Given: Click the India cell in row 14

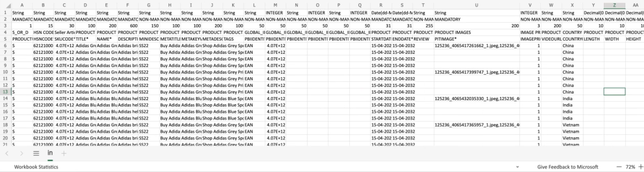Looking at the screenshot, I should (572, 99).
